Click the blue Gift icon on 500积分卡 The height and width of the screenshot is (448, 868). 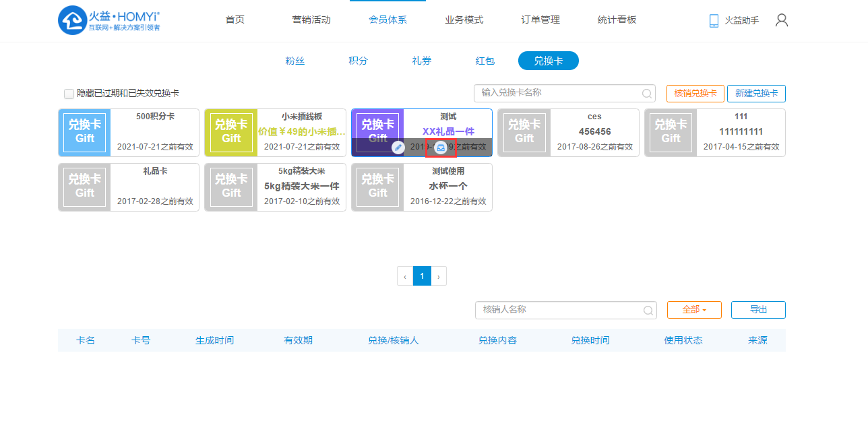coord(85,132)
